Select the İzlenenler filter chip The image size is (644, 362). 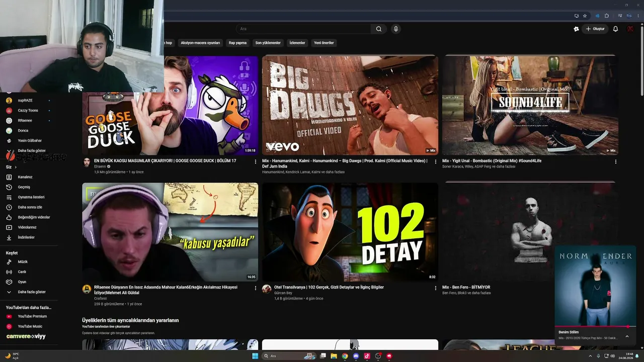[x=297, y=43]
